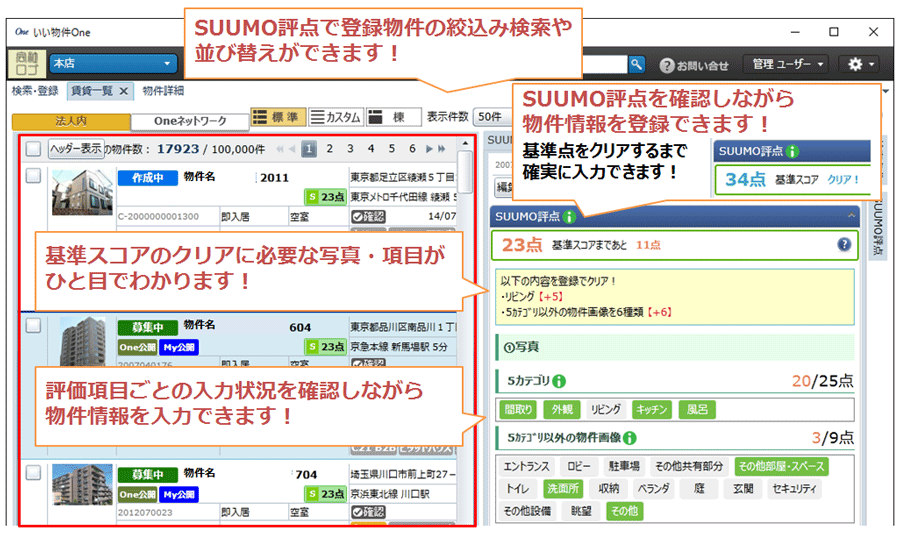Go to next page arrow
The width and height of the screenshot is (900, 541).
tap(429, 149)
